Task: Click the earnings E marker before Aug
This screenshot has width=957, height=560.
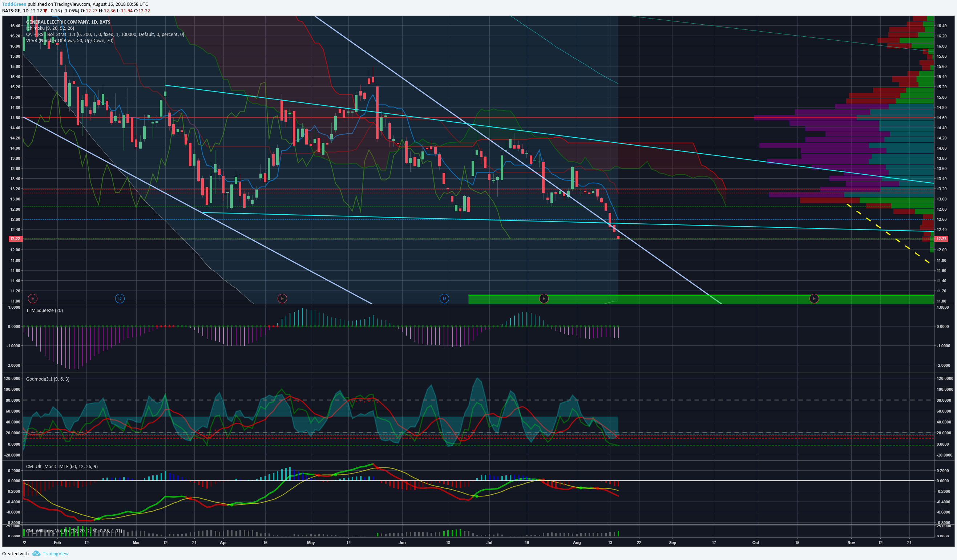Action: tap(544, 299)
